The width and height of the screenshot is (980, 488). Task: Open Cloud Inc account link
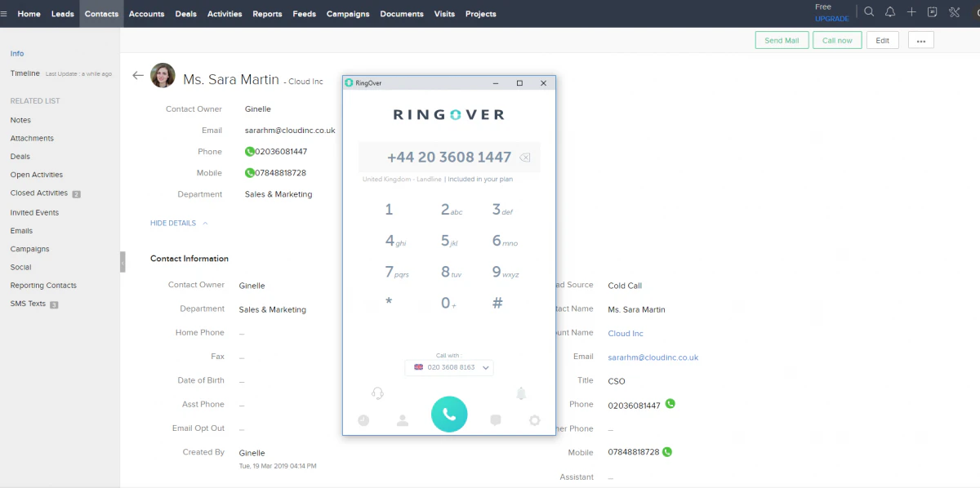tap(626, 333)
